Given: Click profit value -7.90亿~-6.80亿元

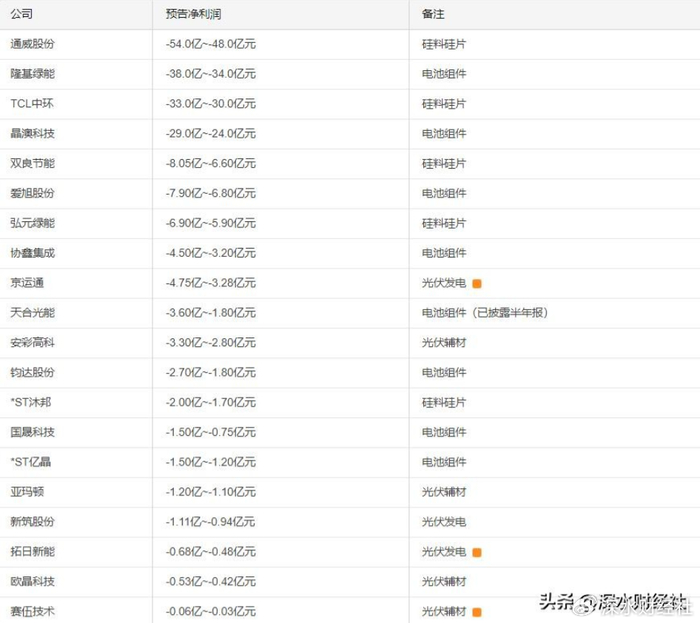Looking at the screenshot, I should pyautogui.click(x=211, y=193).
